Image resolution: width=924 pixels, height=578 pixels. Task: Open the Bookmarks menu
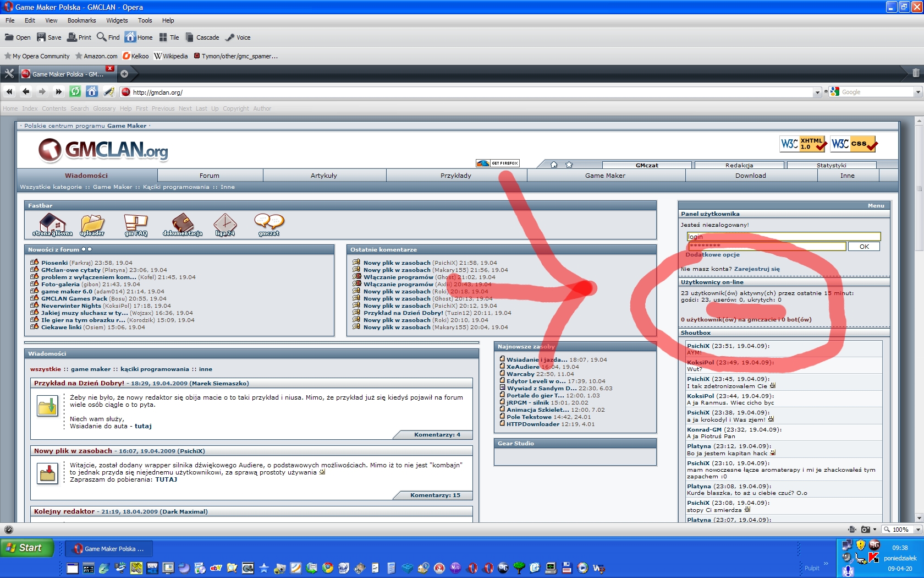(x=81, y=20)
